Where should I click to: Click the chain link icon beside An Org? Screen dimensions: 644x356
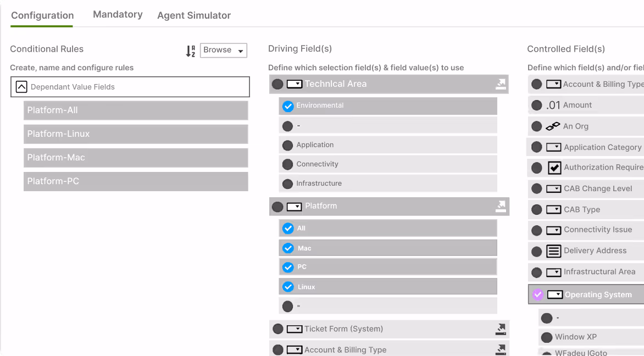[552, 126]
